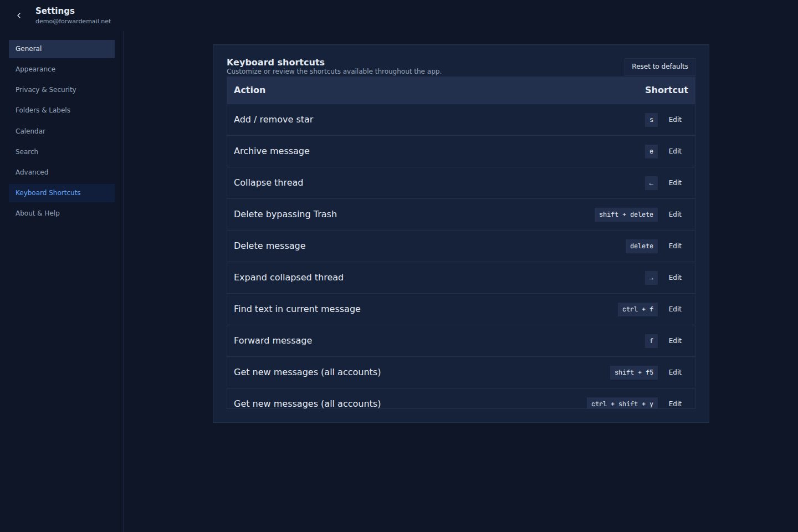This screenshot has height=532, width=798.
Task: Click the right-arrow key badge for Expand thread
Action: pyautogui.click(x=651, y=278)
